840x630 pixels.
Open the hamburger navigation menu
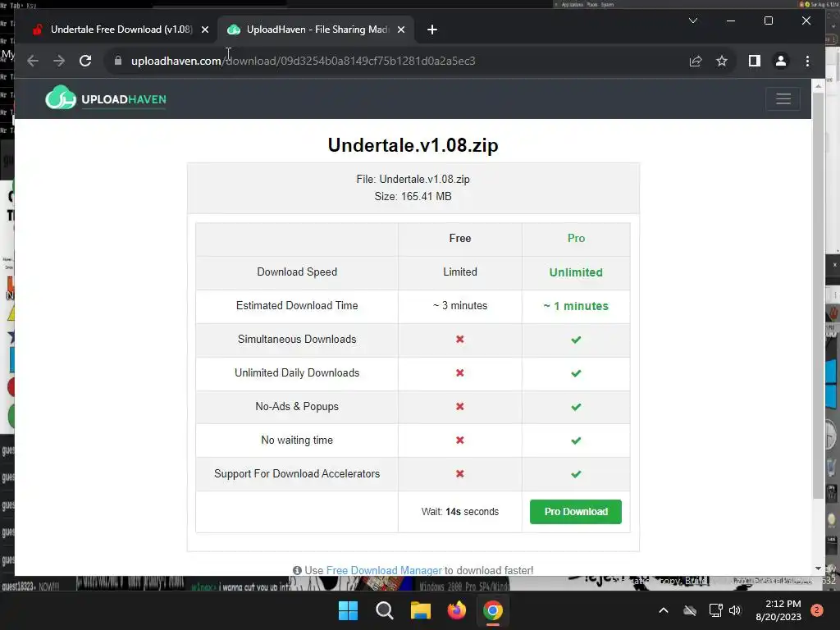(783, 98)
